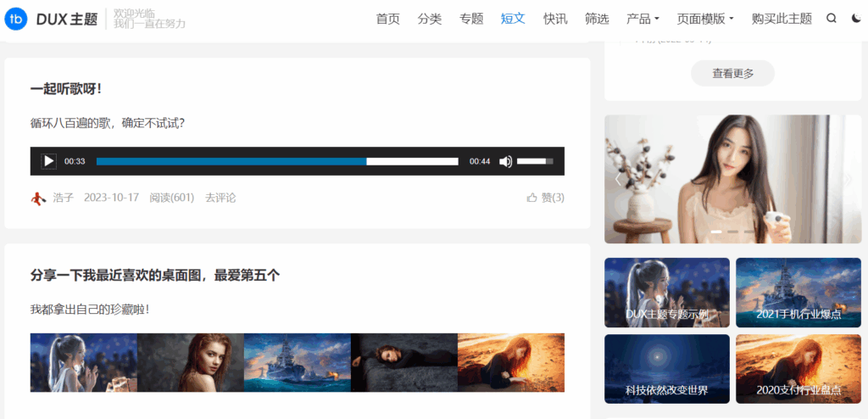Viewport: 868px width, 419px height.
Task: Expand the 页面模版 dropdown menu
Action: [704, 19]
